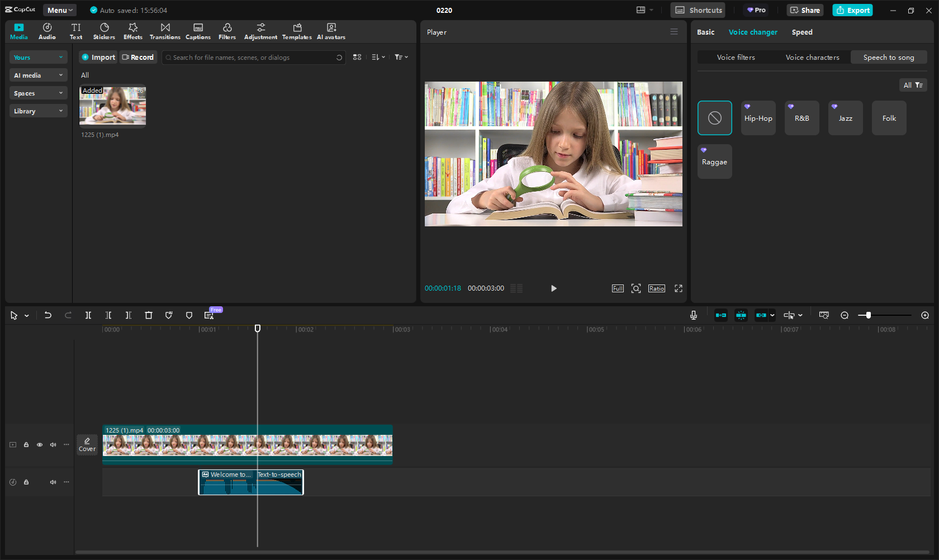Select the Text tool from the top toolbar
The width and height of the screenshot is (939, 560).
coord(76,31)
